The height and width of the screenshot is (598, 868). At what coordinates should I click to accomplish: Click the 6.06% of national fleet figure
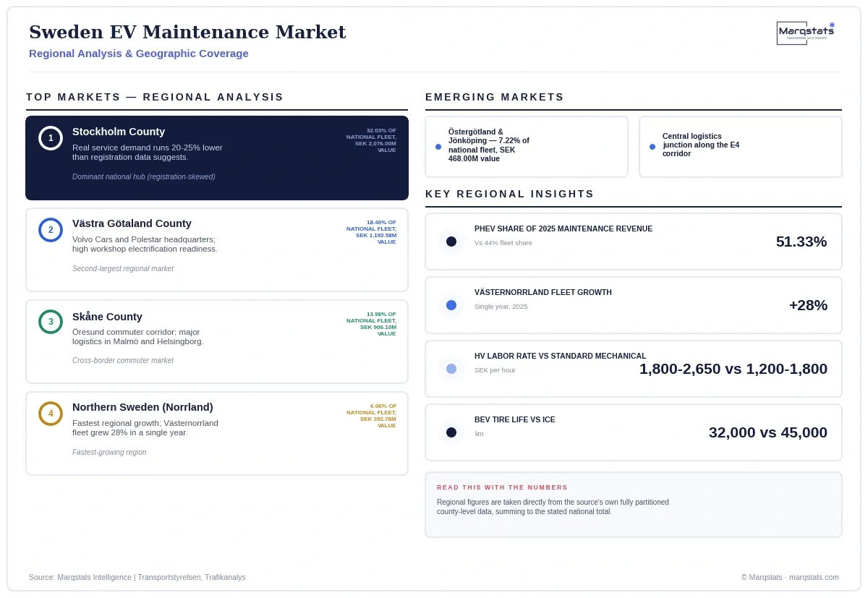pyautogui.click(x=371, y=416)
